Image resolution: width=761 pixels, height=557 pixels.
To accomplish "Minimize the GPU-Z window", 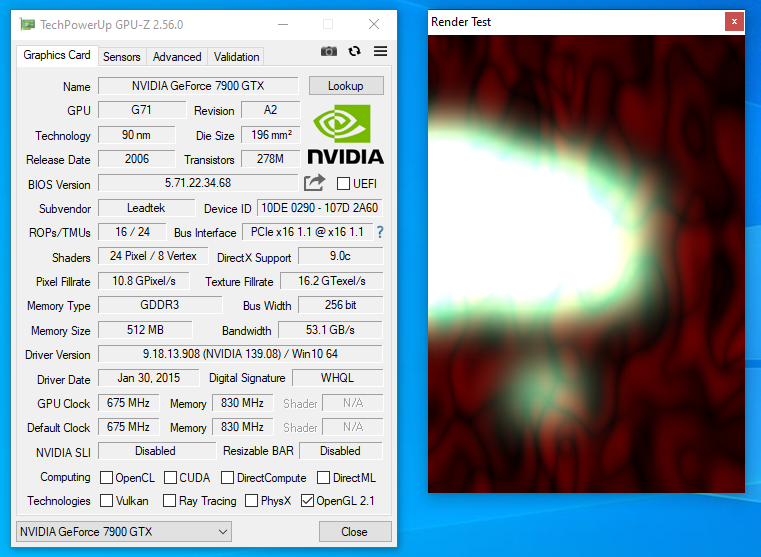I will click(x=283, y=24).
